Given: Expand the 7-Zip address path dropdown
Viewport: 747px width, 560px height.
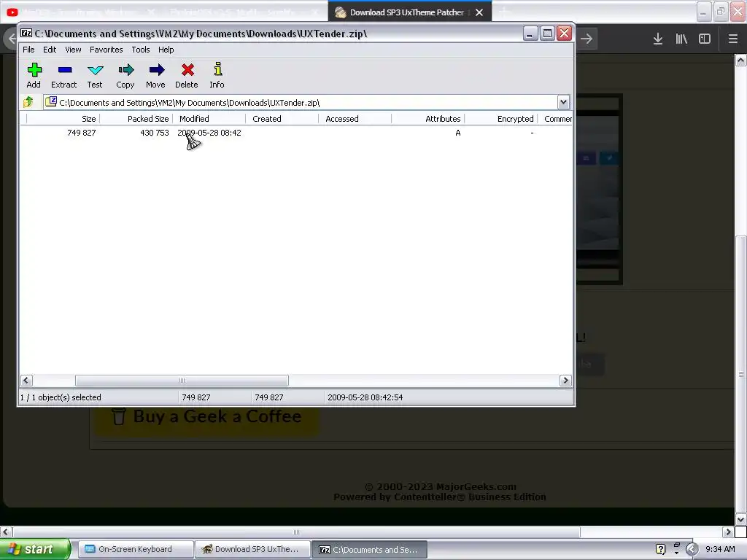Looking at the screenshot, I should (563, 102).
